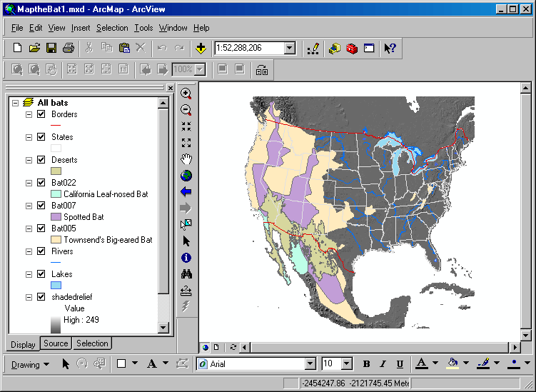Show ArcToolbox with the red toolbox icon
The height and width of the screenshot is (392, 536).
pyautogui.click(x=352, y=49)
